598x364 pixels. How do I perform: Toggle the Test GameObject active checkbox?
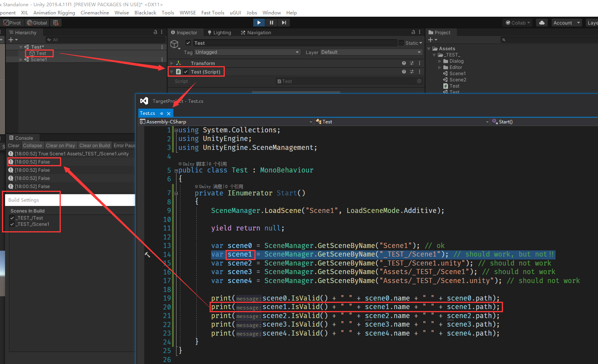tap(188, 43)
